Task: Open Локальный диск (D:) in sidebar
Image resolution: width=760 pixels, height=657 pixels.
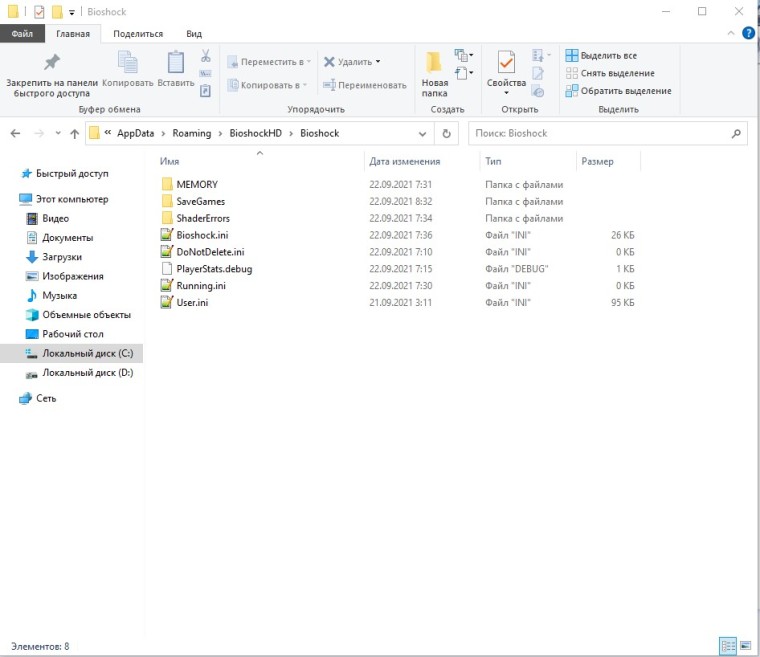Action: point(87,373)
